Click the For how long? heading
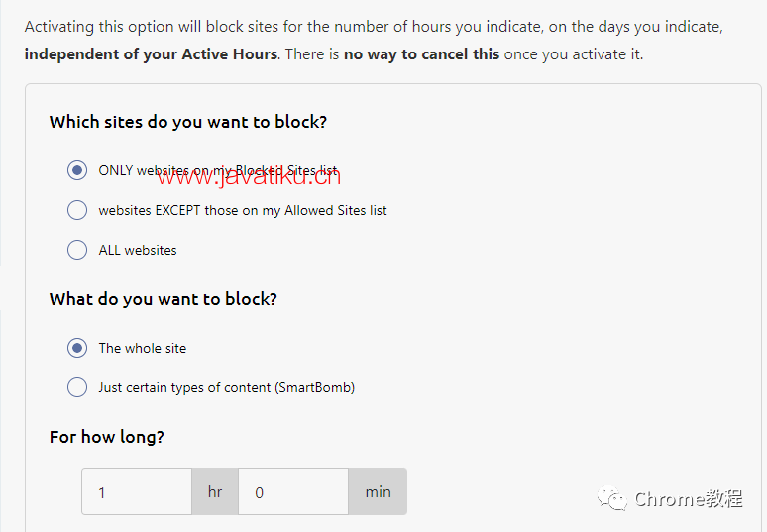 (107, 437)
